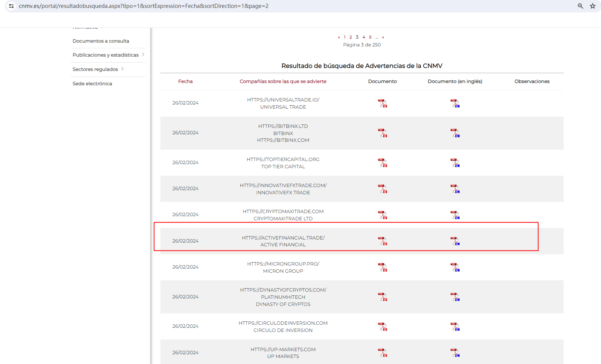Sort results by Fecha column header
601x364 pixels.
tap(185, 81)
